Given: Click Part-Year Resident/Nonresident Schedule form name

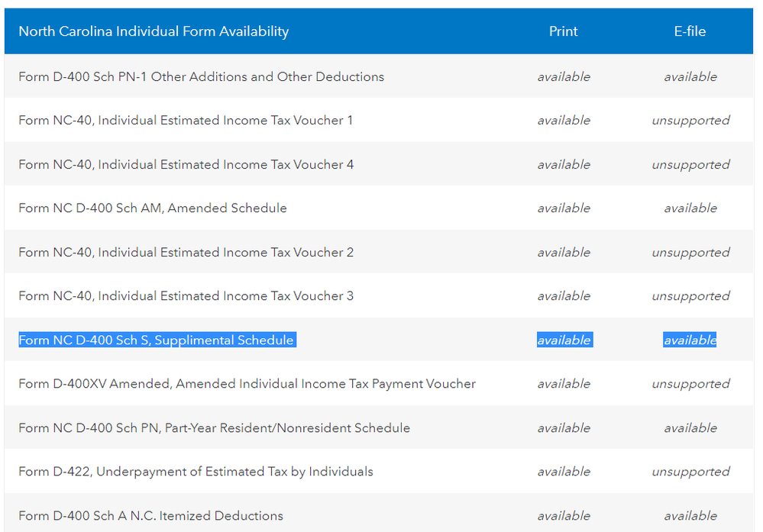Looking at the screenshot, I should point(214,428).
